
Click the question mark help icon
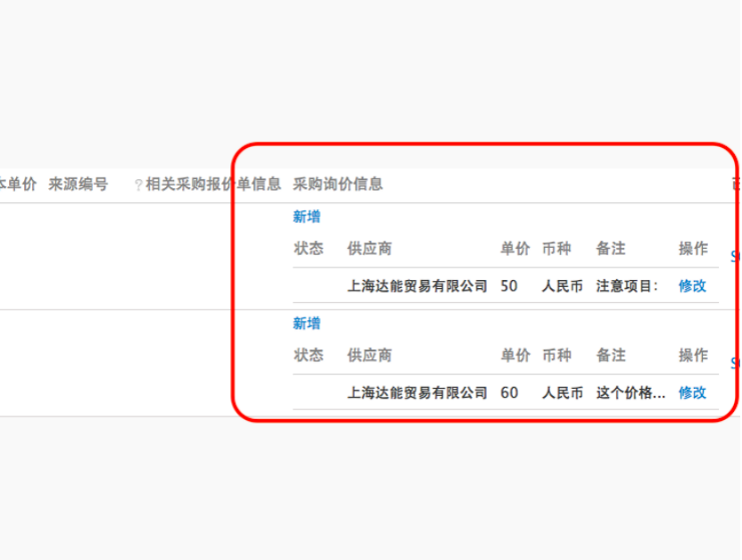click(x=138, y=185)
